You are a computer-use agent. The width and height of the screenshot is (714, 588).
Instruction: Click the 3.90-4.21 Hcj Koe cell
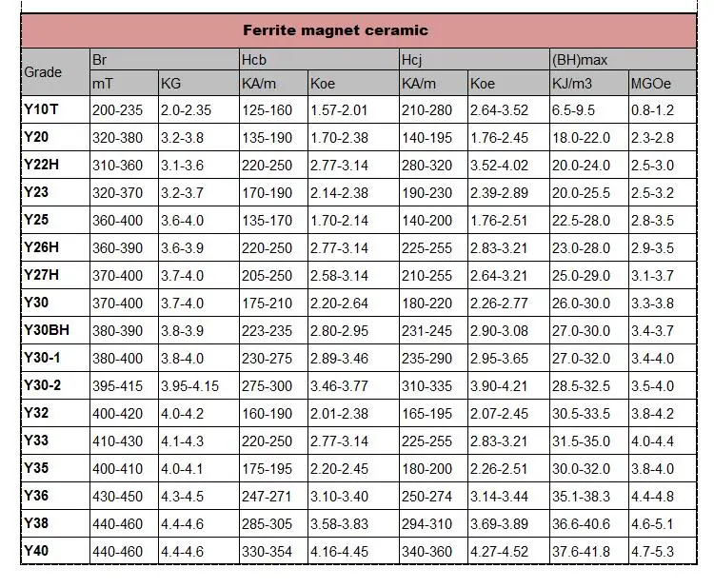pyautogui.click(x=499, y=385)
